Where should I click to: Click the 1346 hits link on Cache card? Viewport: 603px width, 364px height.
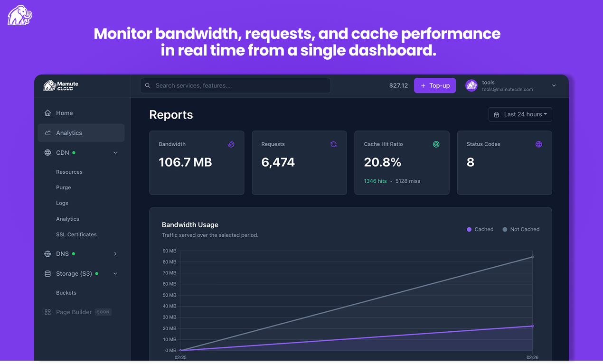tap(375, 181)
